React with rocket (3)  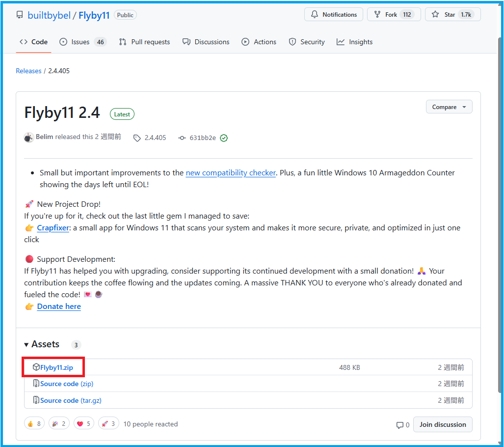pyautogui.click(x=108, y=423)
